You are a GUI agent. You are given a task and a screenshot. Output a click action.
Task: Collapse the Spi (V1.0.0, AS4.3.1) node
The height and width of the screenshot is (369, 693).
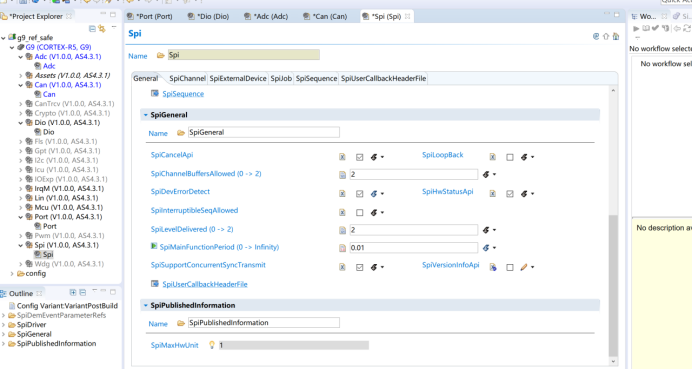(20, 245)
